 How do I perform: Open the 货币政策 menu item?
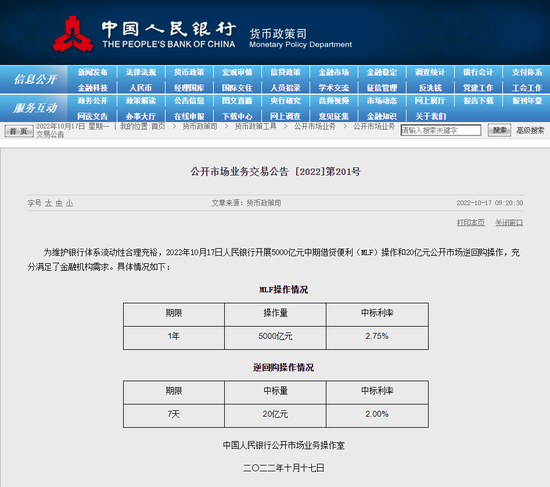pyautogui.click(x=189, y=72)
